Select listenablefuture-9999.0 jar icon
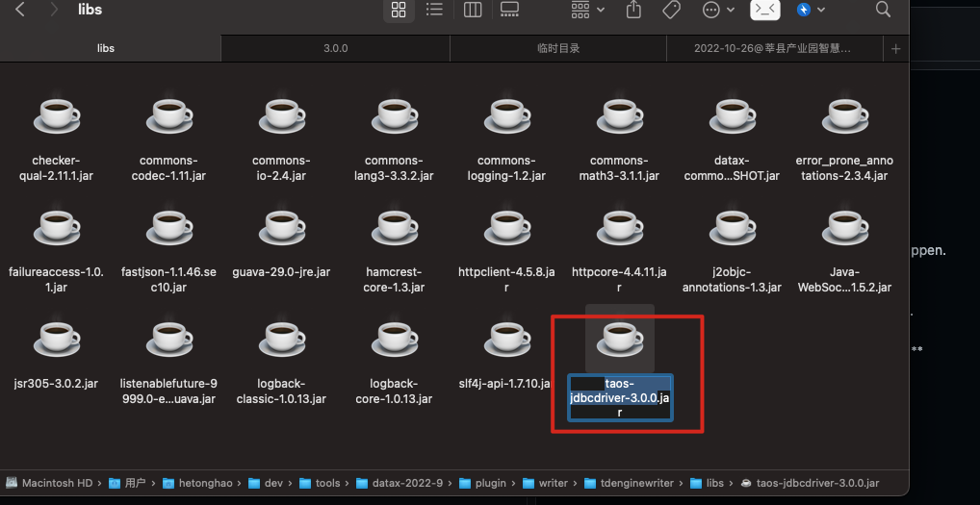The width and height of the screenshot is (980, 505). click(x=168, y=339)
